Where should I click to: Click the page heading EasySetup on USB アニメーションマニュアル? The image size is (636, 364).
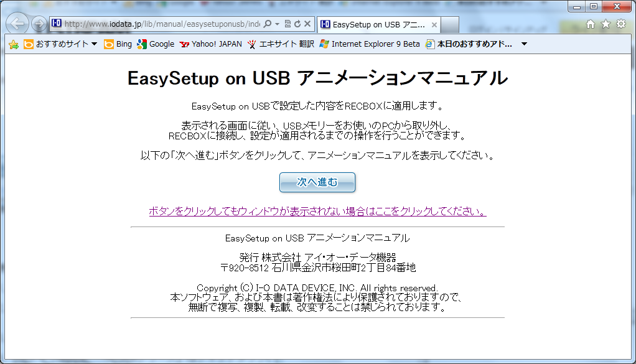317,78
